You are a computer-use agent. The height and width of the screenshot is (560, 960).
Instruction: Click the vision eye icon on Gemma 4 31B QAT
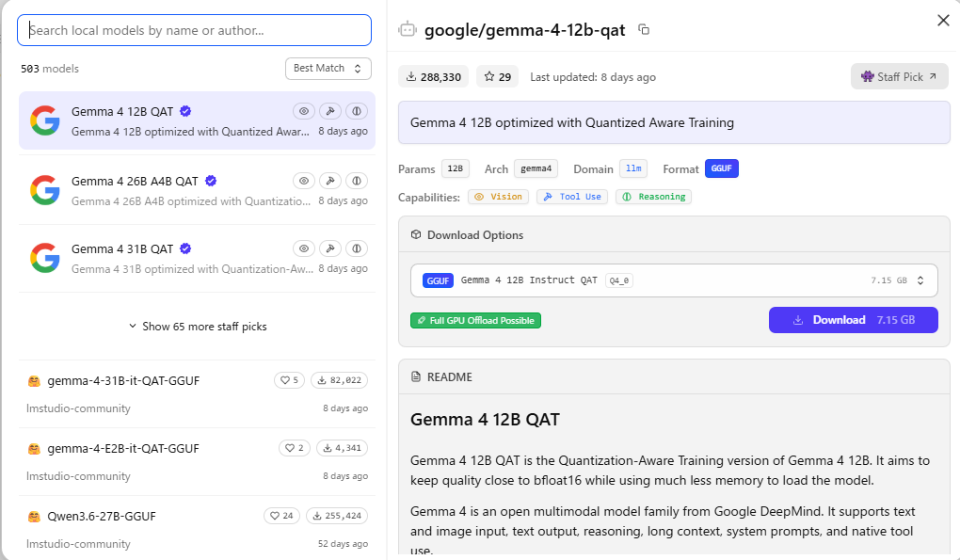point(304,248)
